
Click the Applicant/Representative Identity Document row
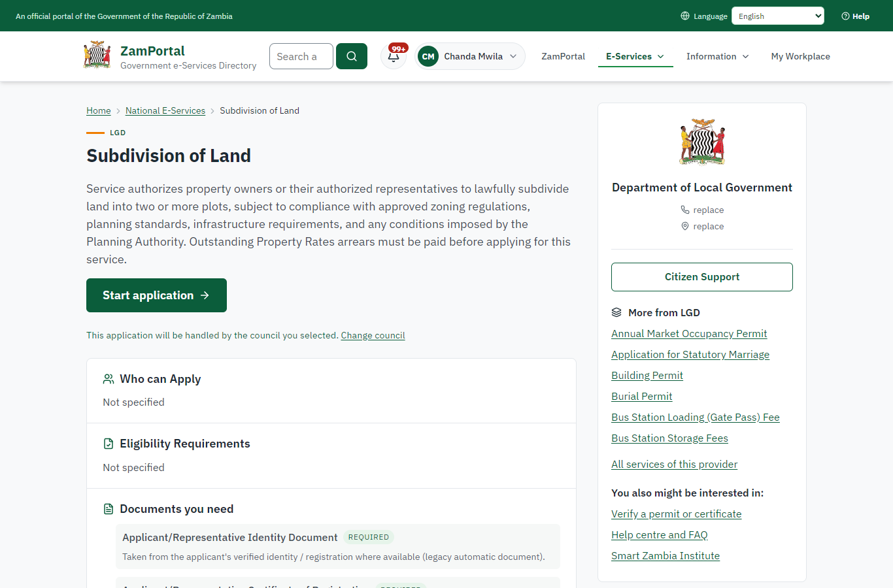click(x=338, y=547)
